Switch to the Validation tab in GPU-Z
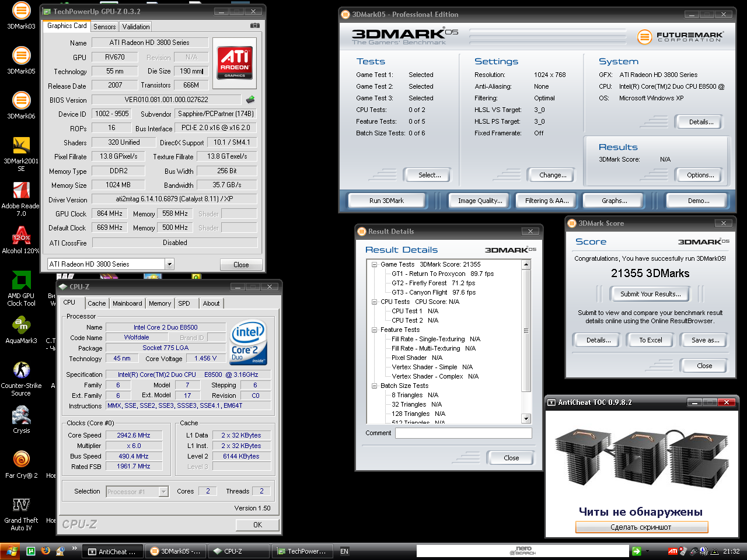The height and width of the screenshot is (560, 747). pos(136,27)
